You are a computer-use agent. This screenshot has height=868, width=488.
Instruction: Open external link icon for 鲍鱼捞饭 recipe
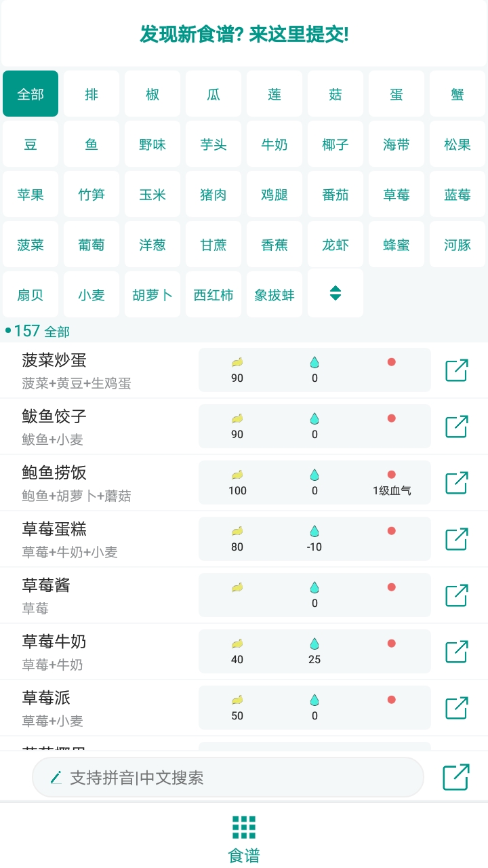(x=456, y=483)
